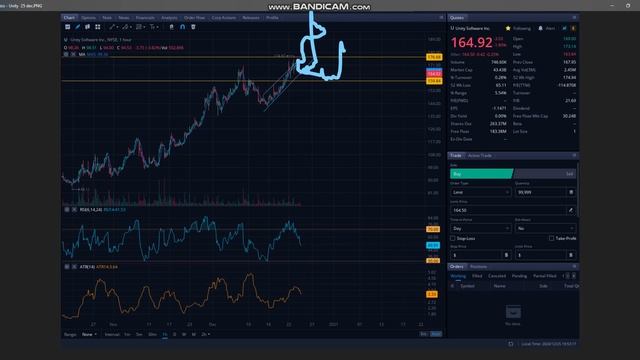Click the delete drawings trash icon
This screenshot has width=640, height=360.
(x=193, y=27)
